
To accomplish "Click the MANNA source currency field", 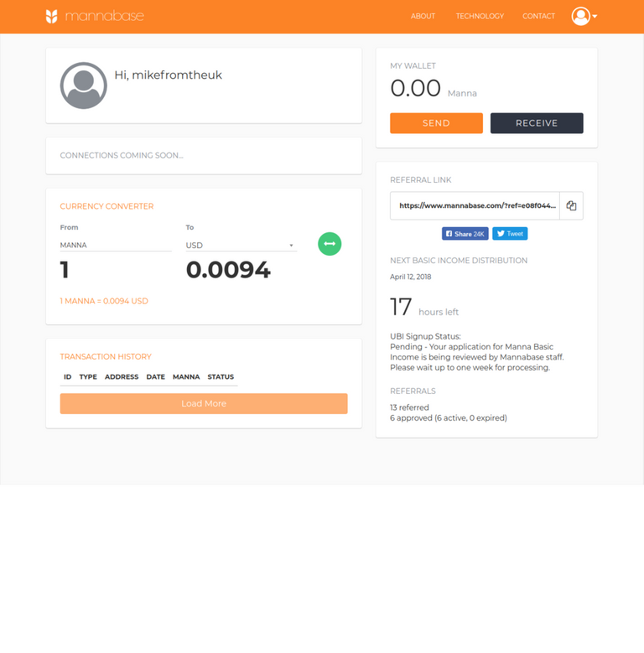I will tap(116, 246).
